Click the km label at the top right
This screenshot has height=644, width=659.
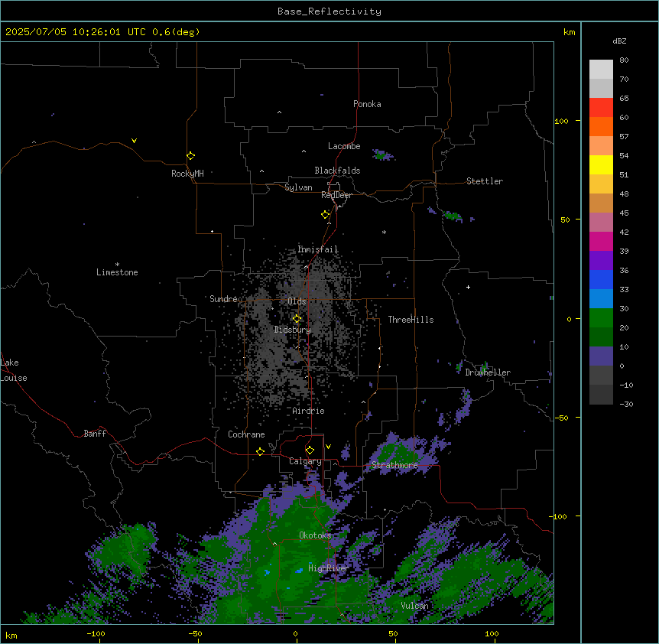pyautogui.click(x=570, y=32)
